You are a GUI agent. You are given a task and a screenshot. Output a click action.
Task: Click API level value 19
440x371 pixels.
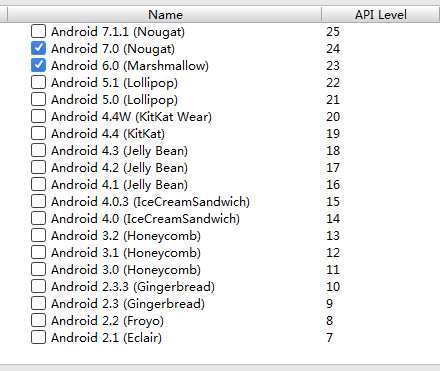click(333, 134)
